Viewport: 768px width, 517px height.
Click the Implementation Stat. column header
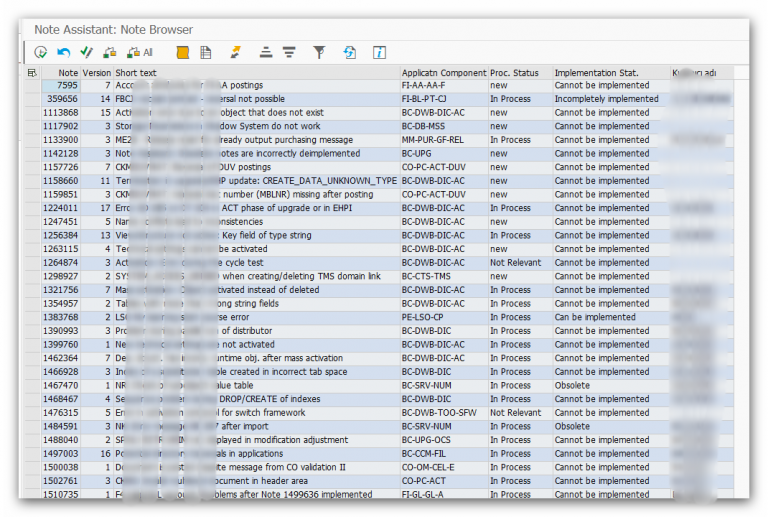596,73
